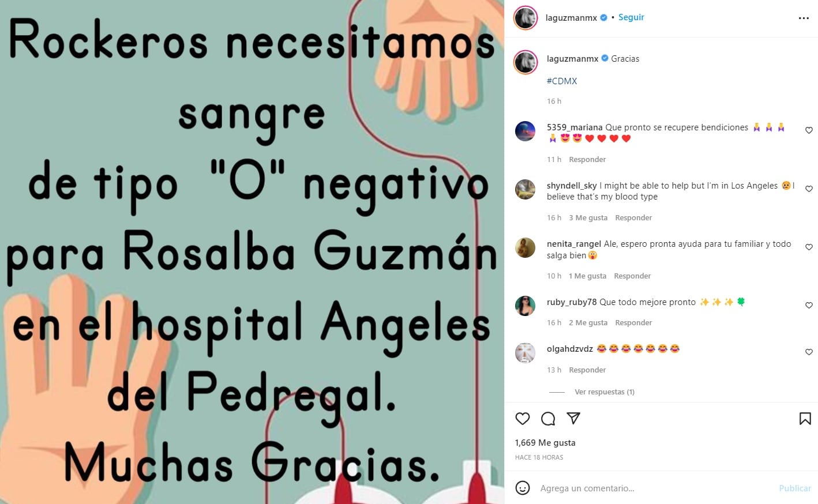Like ruby_ruby78's comment heart
The image size is (818, 504).
pos(809,305)
